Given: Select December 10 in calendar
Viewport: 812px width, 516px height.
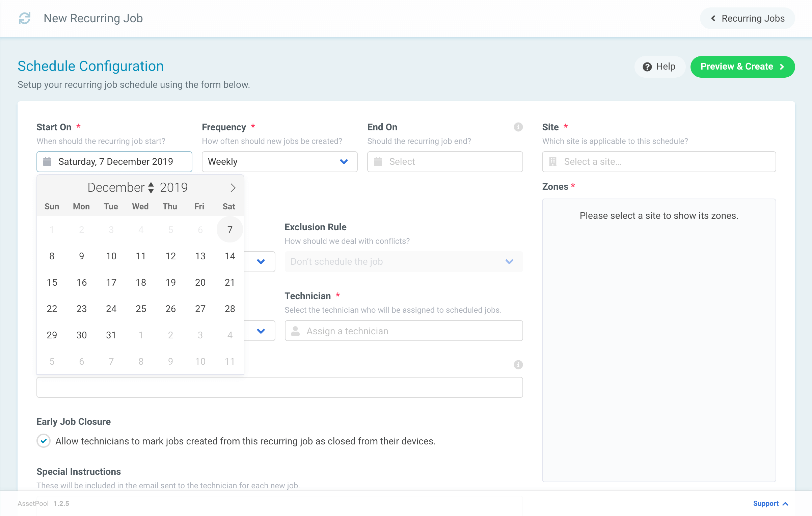Looking at the screenshot, I should coord(111,256).
